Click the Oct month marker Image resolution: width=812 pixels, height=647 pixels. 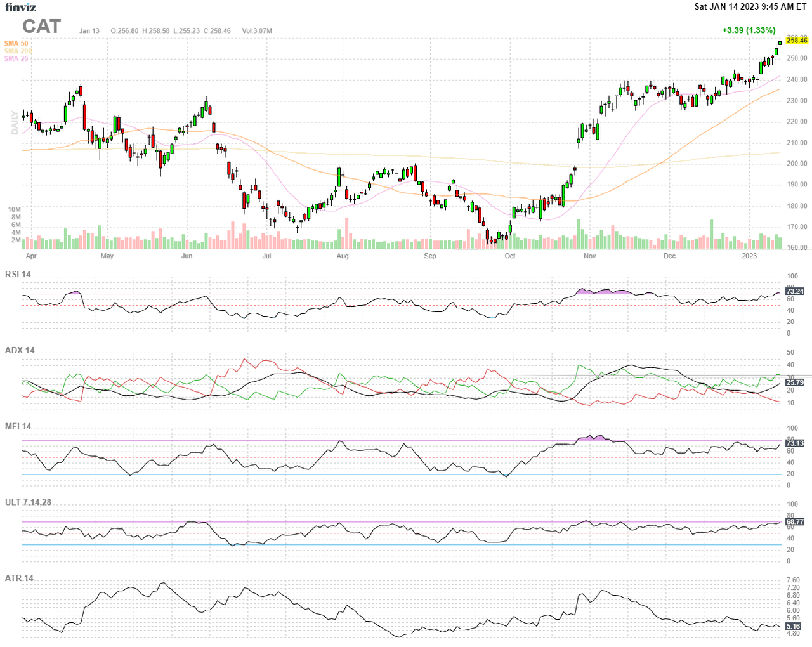[x=510, y=256]
